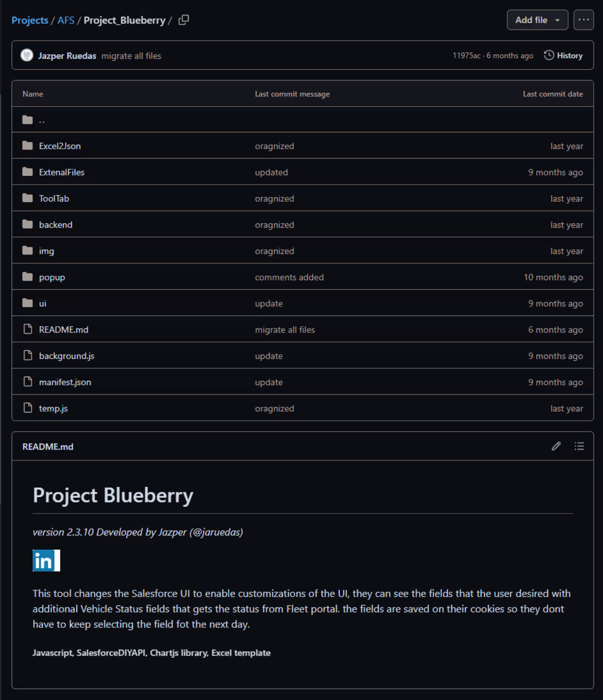
Task: Click the manifest.json file icon
Action: [28, 382]
